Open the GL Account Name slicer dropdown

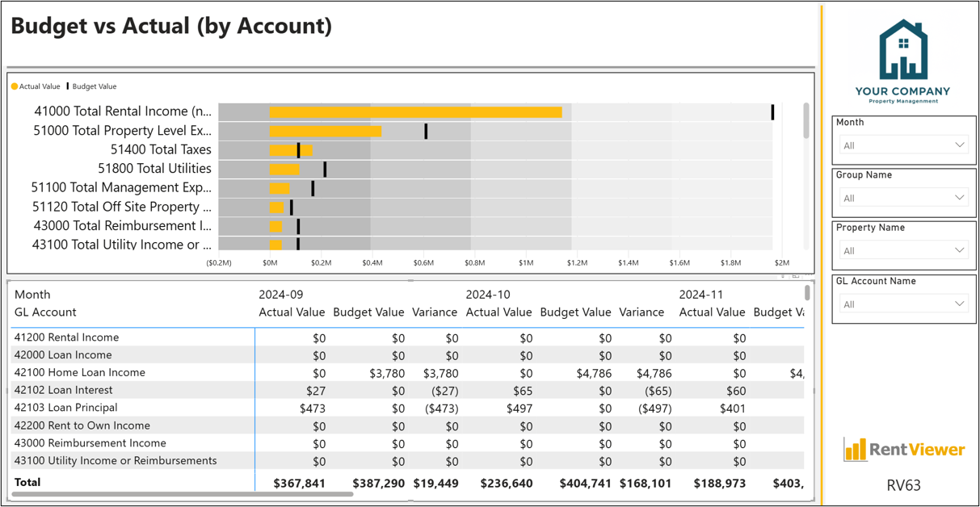pyautogui.click(x=903, y=304)
